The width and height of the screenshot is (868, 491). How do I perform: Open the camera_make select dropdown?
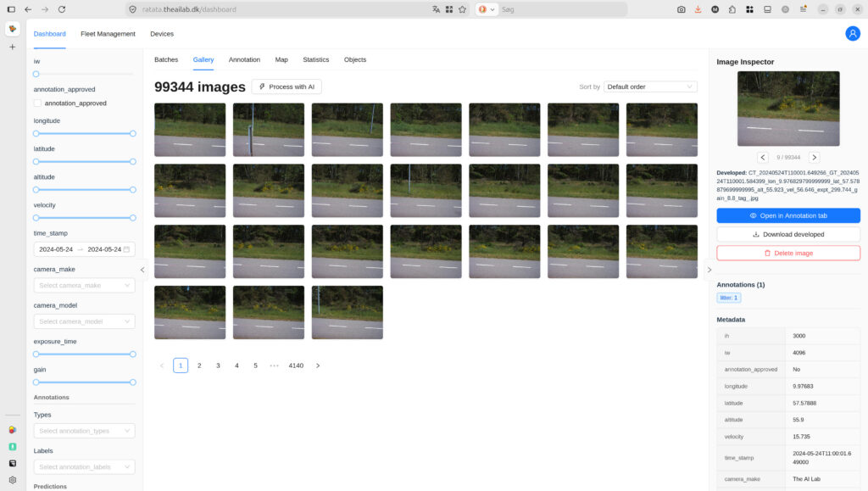84,285
